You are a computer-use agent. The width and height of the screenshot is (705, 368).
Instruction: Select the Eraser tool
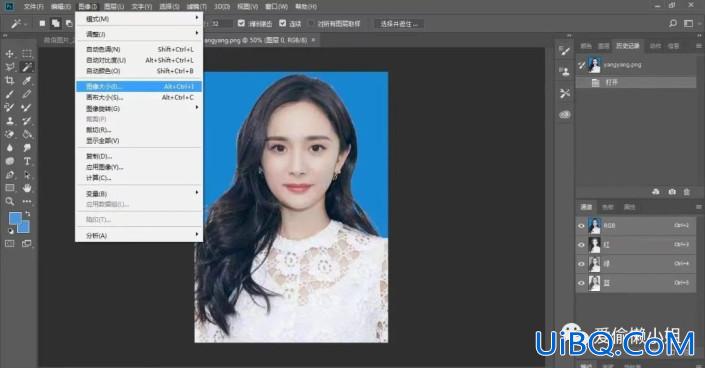[9, 134]
